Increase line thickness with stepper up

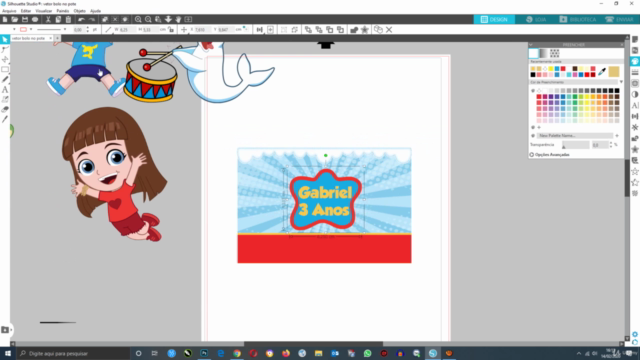pos(87,28)
